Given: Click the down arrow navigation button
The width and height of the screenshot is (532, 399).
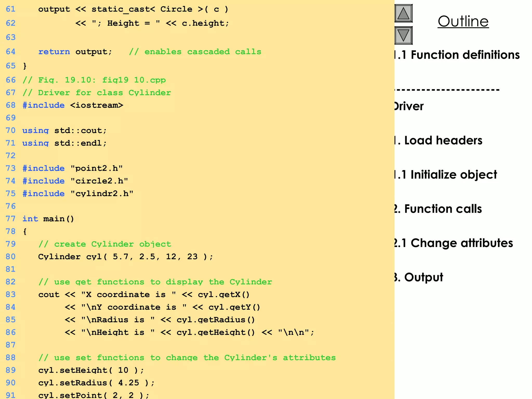Looking at the screenshot, I should coord(403,35).
